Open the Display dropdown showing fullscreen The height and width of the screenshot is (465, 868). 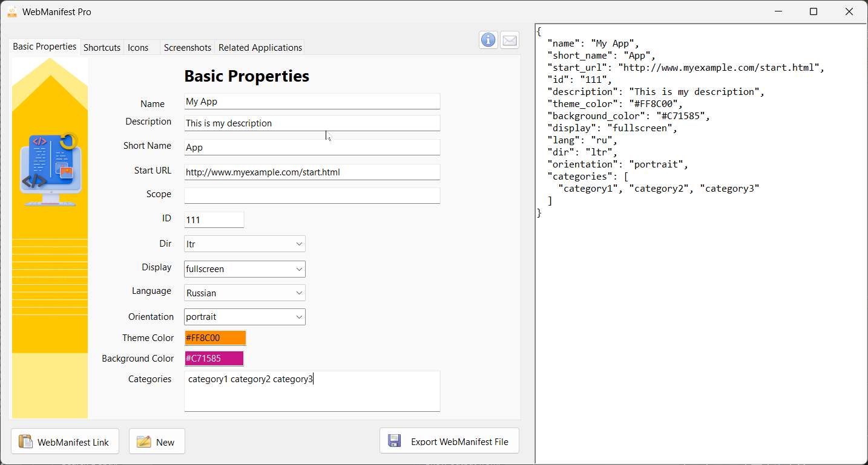point(299,269)
